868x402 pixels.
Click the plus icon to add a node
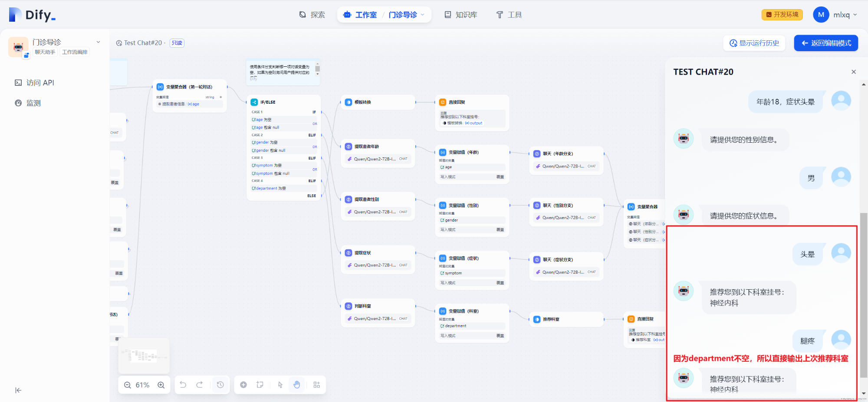[243, 385]
